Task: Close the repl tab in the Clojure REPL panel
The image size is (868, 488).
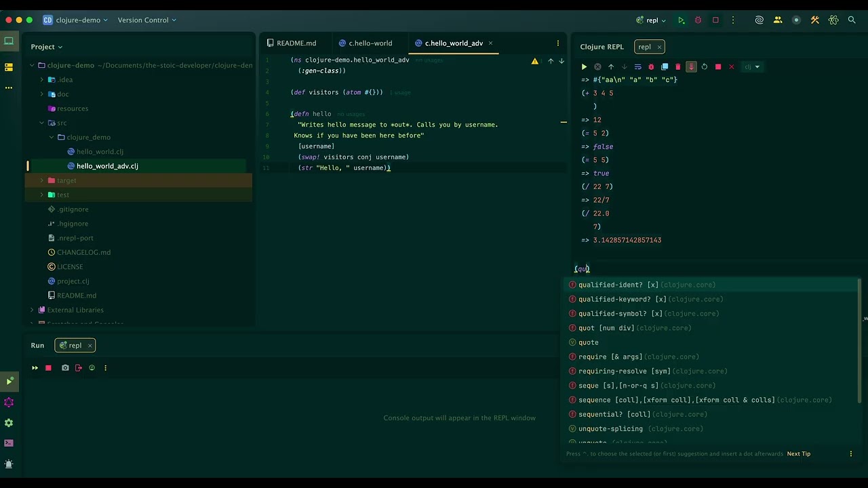Action: pos(659,47)
